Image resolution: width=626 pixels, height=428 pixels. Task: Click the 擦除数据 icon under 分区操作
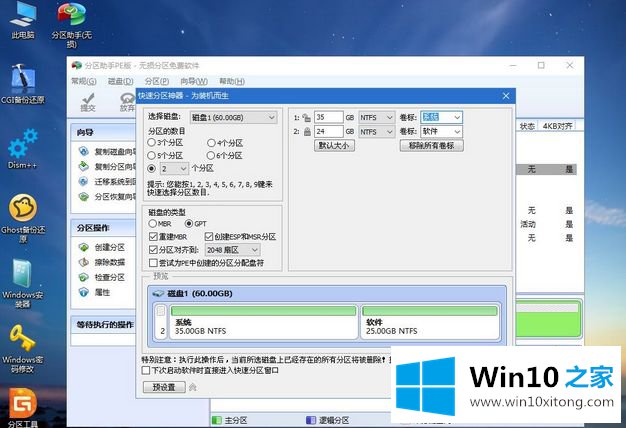[83, 262]
